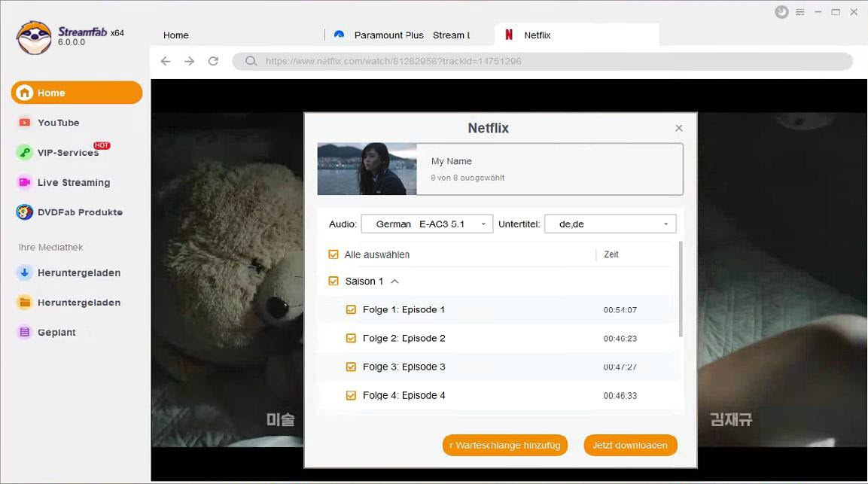Toggle the Alle auswählen checkbox
The image size is (868, 484).
point(333,254)
